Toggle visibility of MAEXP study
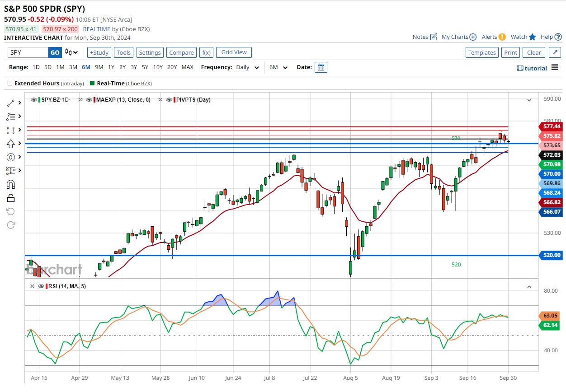This screenshot has width=566, height=392. pyautogui.click(x=89, y=100)
